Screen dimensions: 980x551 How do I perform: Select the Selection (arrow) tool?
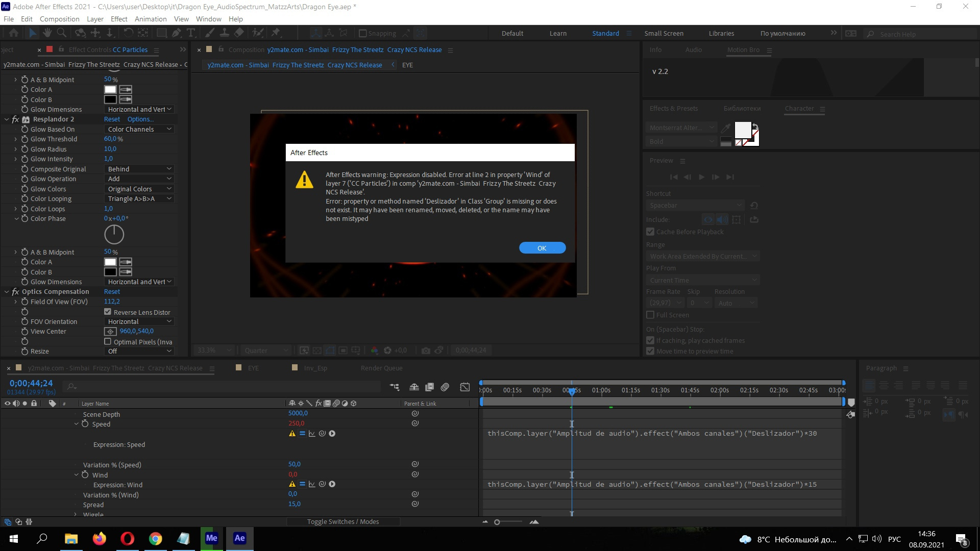coord(33,33)
